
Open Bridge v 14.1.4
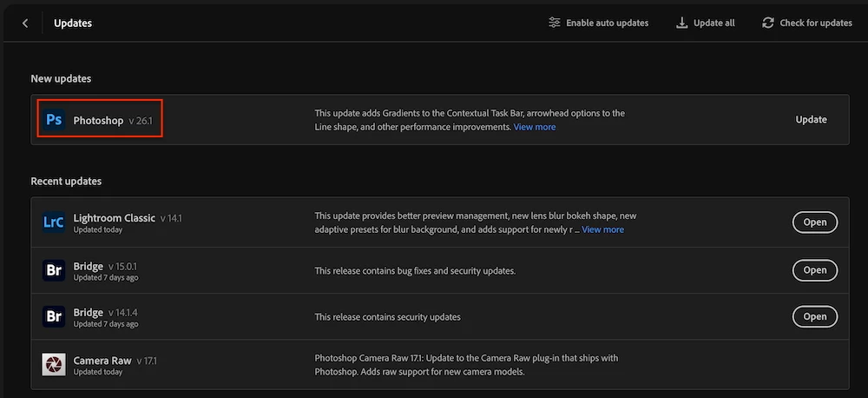[x=814, y=317]
